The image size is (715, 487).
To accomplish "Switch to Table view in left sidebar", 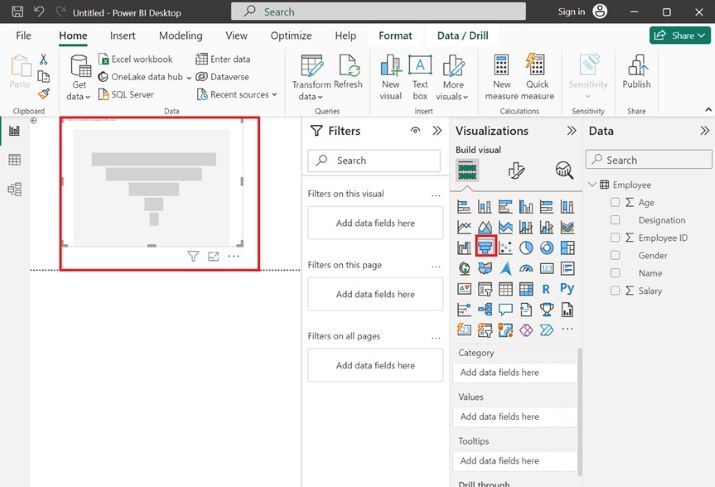I will click(15, 160).
